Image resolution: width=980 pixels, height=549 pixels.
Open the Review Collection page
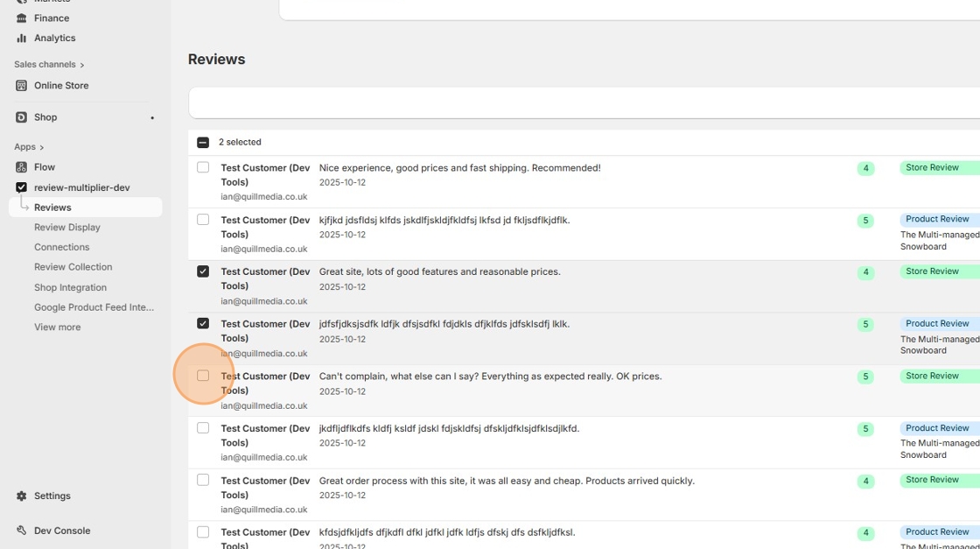pyautogui.click(x=73, y=266)
